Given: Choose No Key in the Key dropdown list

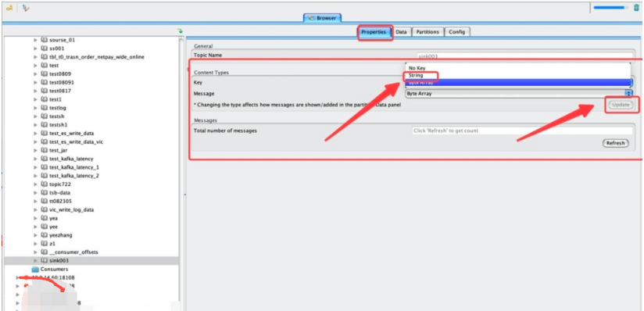Looking at the screenshot, I should [517, 68].
